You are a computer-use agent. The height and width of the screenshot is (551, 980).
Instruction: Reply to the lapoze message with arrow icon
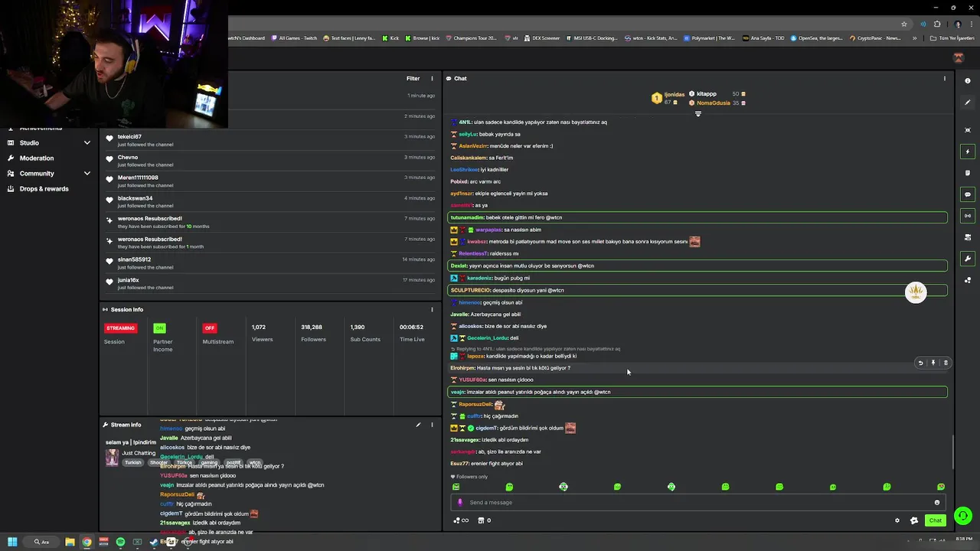(x=920, y=363)
